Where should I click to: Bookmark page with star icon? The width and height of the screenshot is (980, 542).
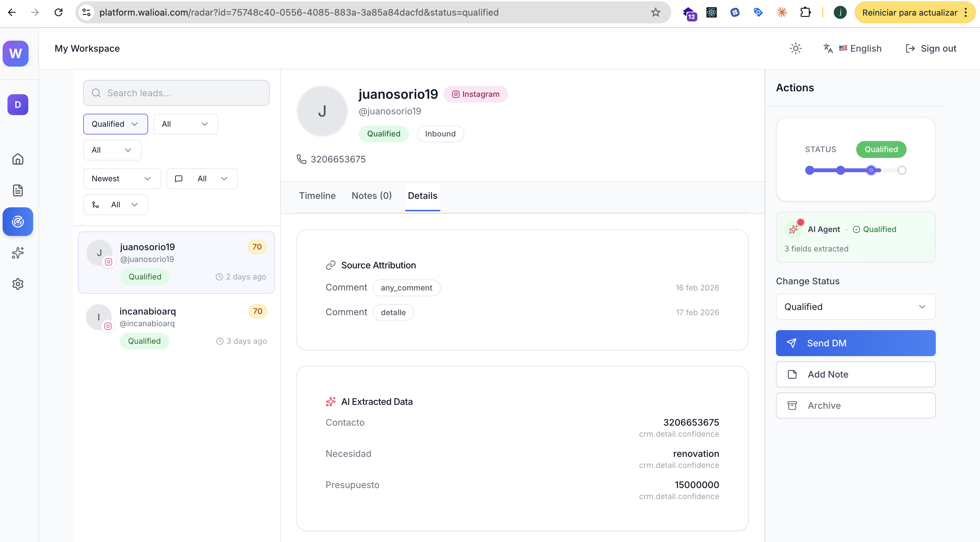(655, 13)
